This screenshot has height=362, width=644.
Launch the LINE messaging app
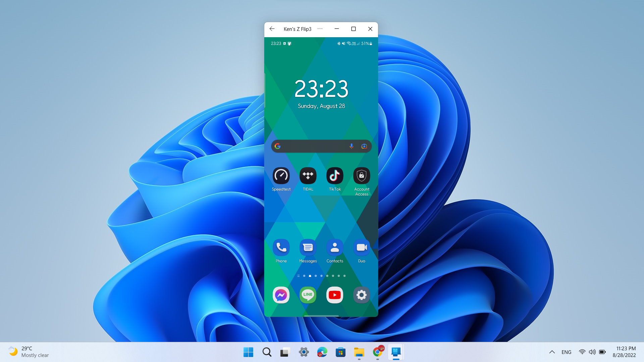coord(308,295)
